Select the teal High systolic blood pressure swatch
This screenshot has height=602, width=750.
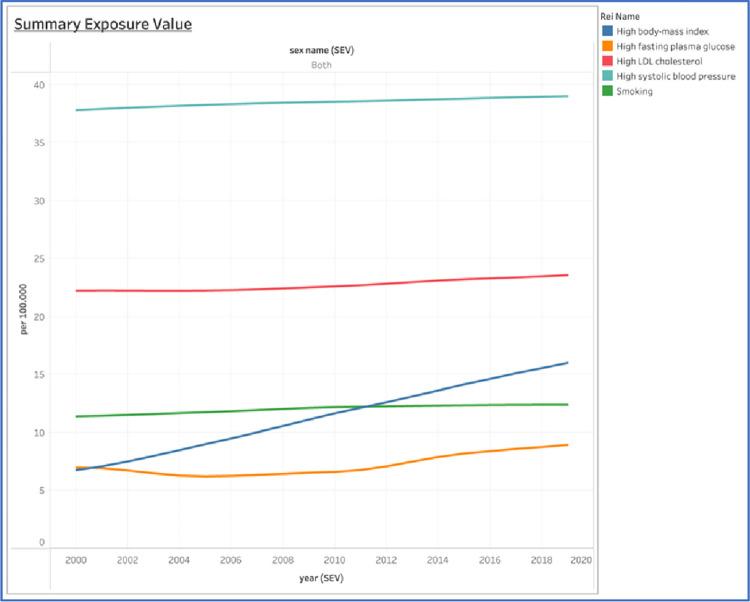click(609, 76)
